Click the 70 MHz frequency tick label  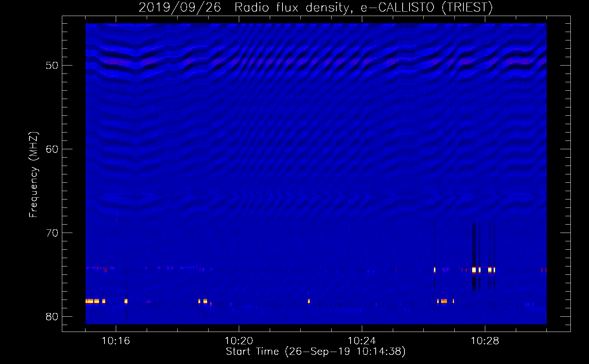coord(52,233)
